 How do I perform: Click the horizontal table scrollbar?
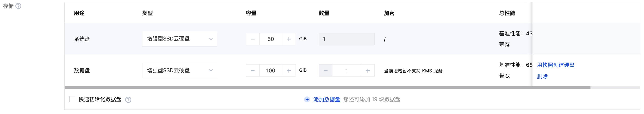tap(325, 88)
